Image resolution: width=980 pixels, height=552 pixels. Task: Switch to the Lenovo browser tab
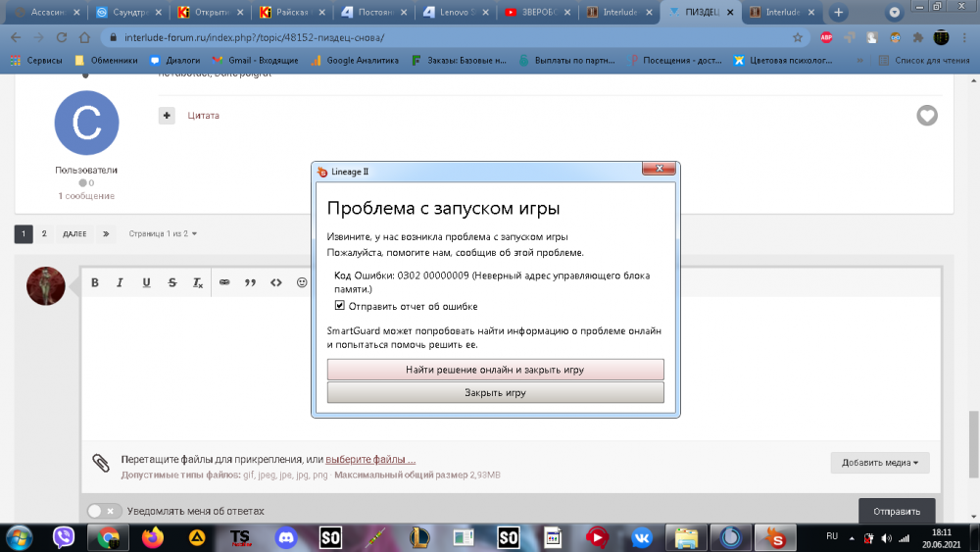(x=455, y=12)
